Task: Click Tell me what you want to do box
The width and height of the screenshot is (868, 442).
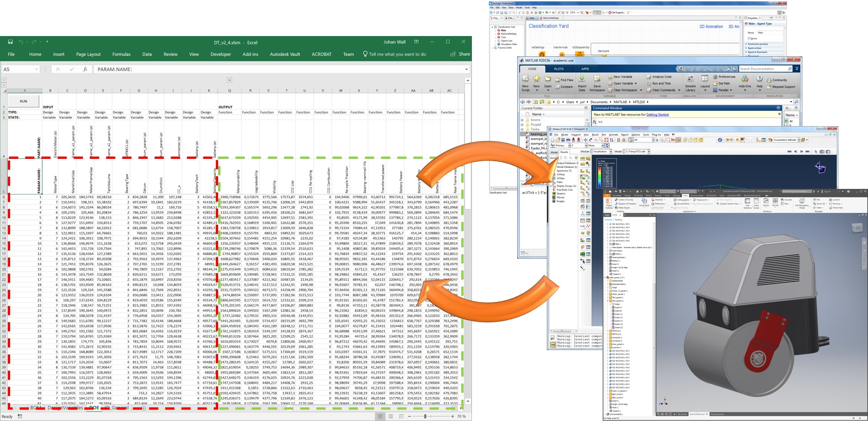Action: pos(394,54)
